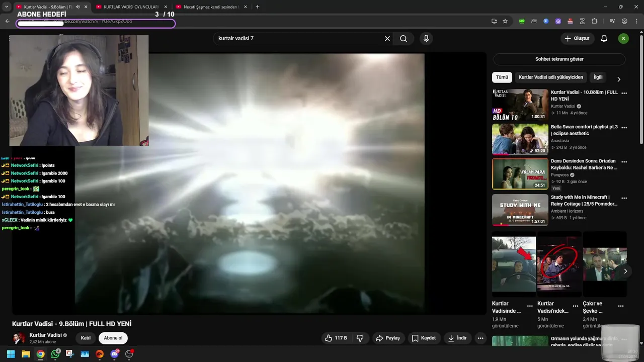Open a new browser tab with plus
The width and height of the screenshot is (644, 362).
click(x=258, y=7)
